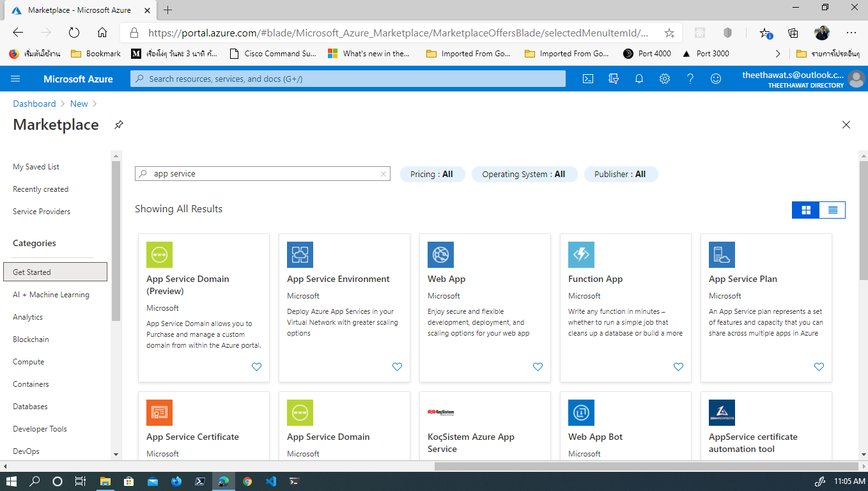Save App Service Domain (Preview) to favorites
This screenshot has height=491, width=868.
click(256, 367)
